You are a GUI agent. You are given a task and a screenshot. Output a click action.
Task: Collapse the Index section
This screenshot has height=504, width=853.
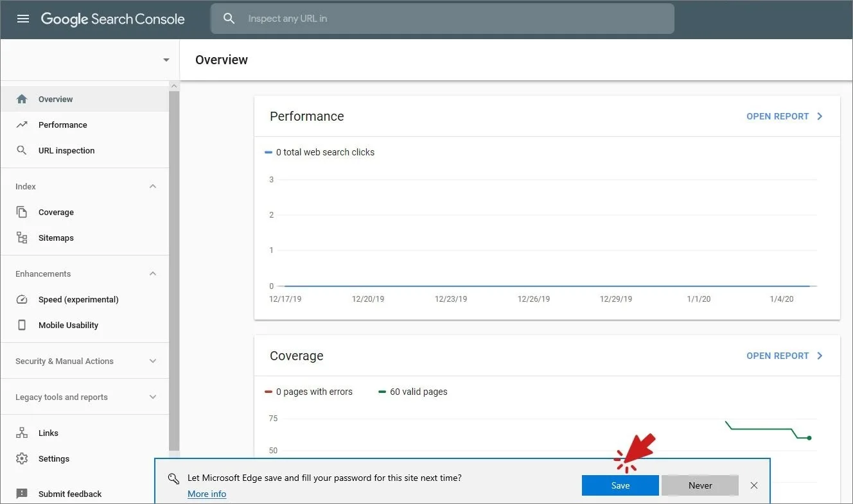click(x=153, y=186)
